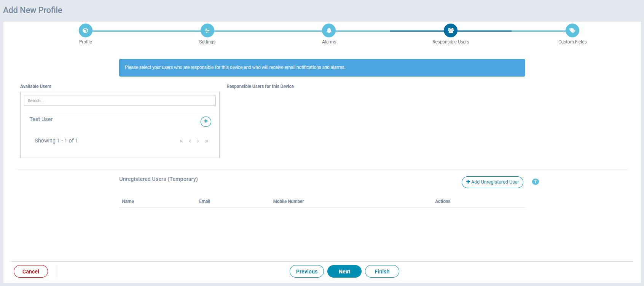Click the Profile step label
This screenshot has width=644, height=286.
coord(86,42)
